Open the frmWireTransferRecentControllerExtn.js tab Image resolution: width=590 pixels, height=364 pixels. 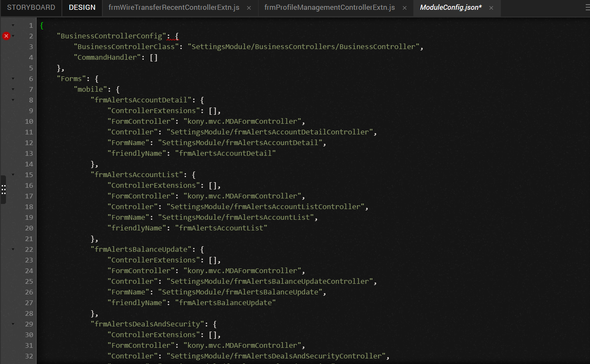(x=174, y=8)
